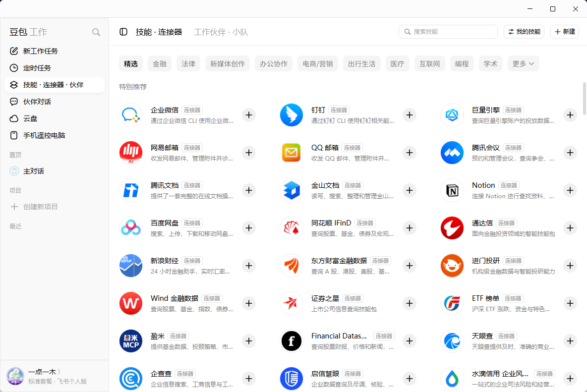Open 伙伴对话 in the sidebar

coord(54,102)
